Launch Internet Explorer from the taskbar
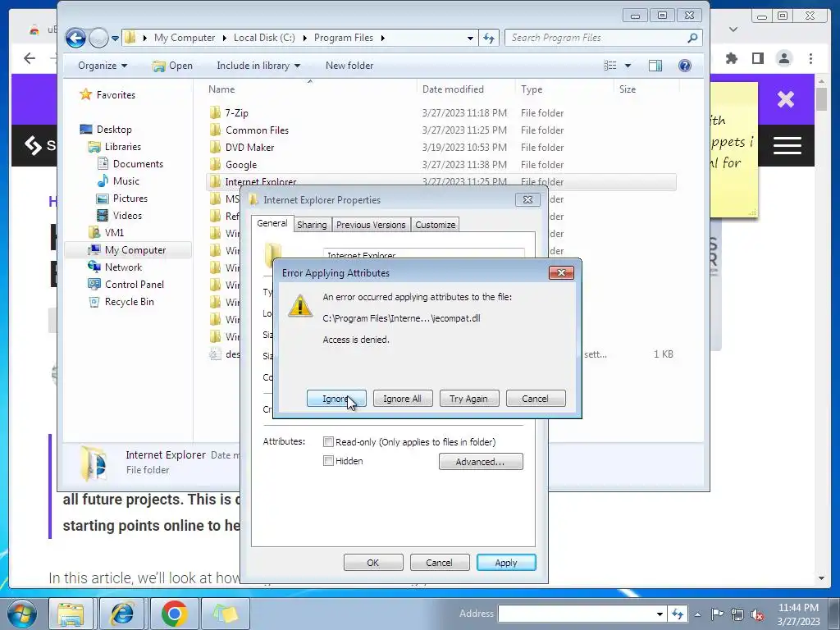Screen dimensions: 840x630 point(122,614)
